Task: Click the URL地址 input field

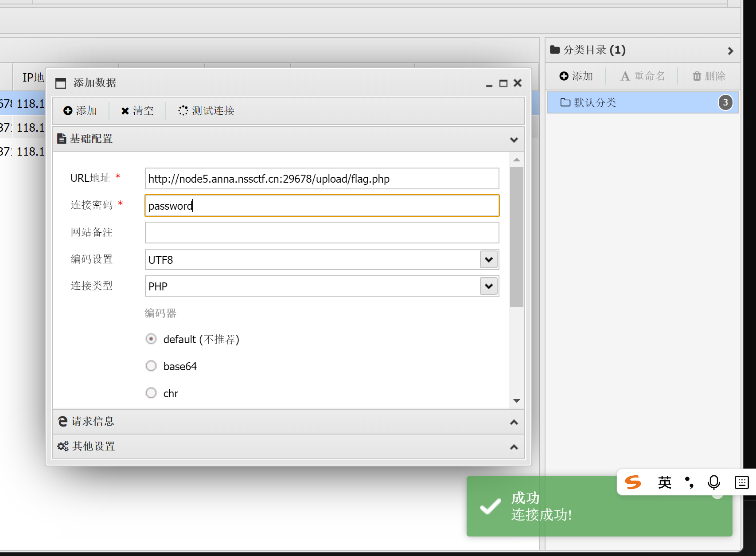Action: (x=322, y=179)
